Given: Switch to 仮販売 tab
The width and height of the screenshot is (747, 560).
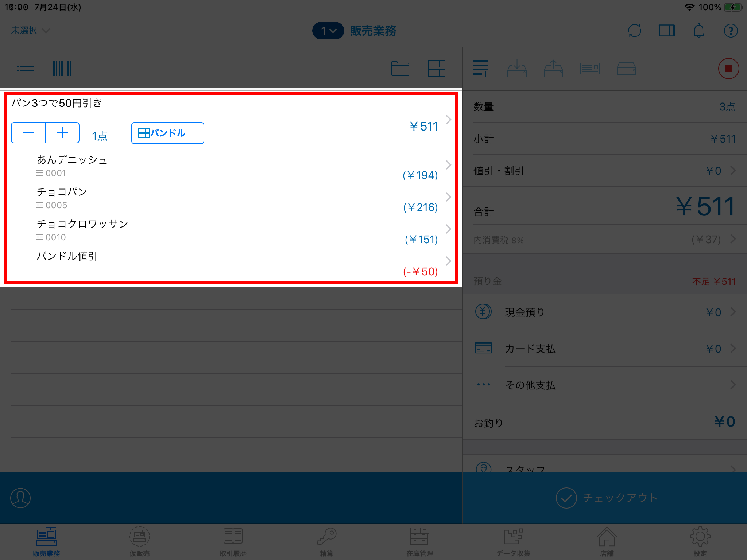Looking at the screenshot, I should (140, 542).
